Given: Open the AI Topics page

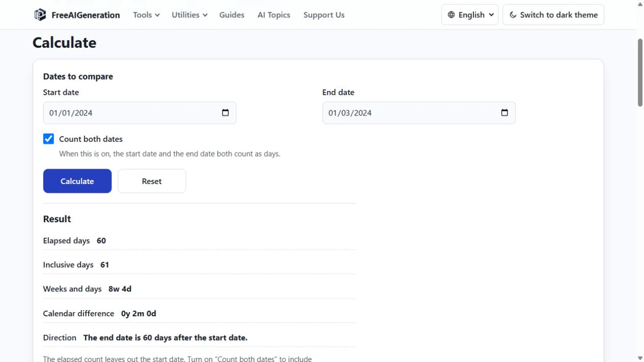Looking at the screenshot, I should [274, 15].
